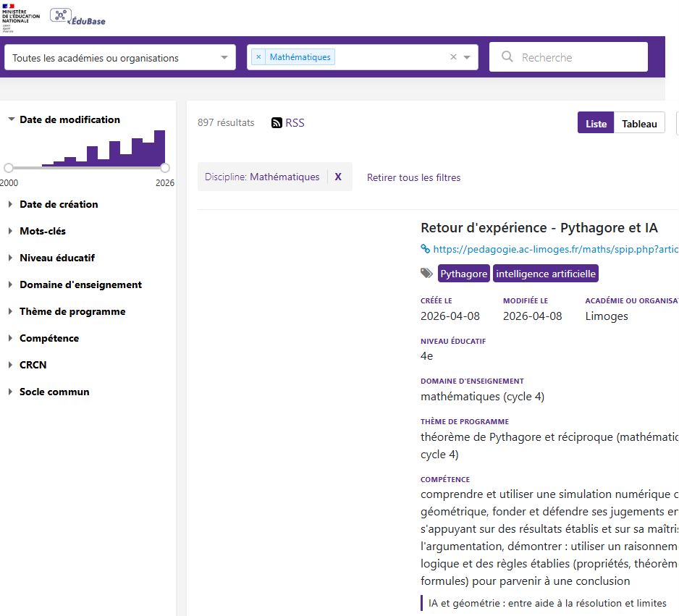Click the search magnifier icon
Screen dimensions: 679x616
pyautogui.click(x=507, y=57)
